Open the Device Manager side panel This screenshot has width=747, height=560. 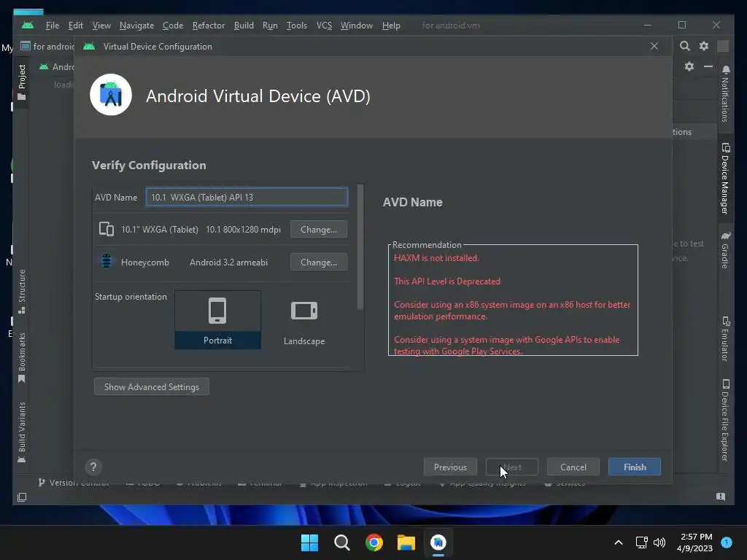[725, 179]
